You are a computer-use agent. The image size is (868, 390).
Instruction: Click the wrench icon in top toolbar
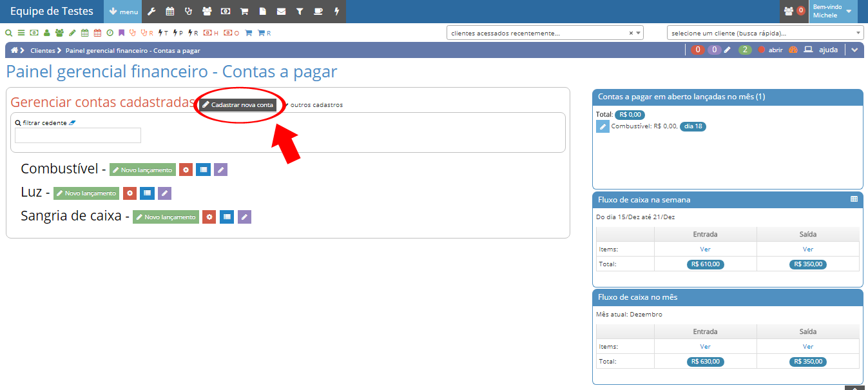pos(151,12)
